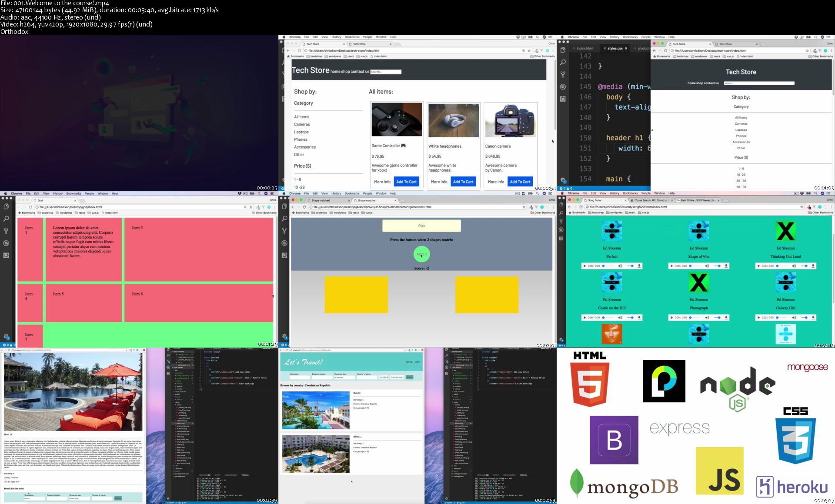Download the "Thinking Out Loud" preview
The width and height of the screenshot is (835, 504).
(813, 266)
